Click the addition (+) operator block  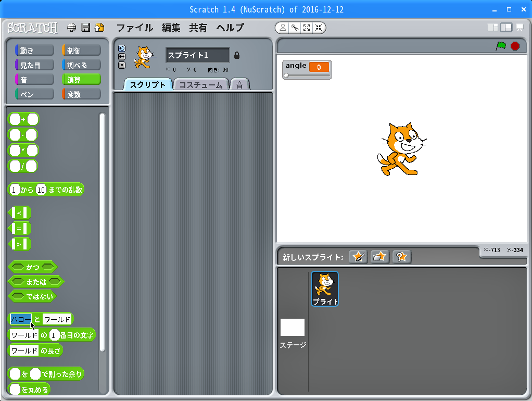(23, 119)
